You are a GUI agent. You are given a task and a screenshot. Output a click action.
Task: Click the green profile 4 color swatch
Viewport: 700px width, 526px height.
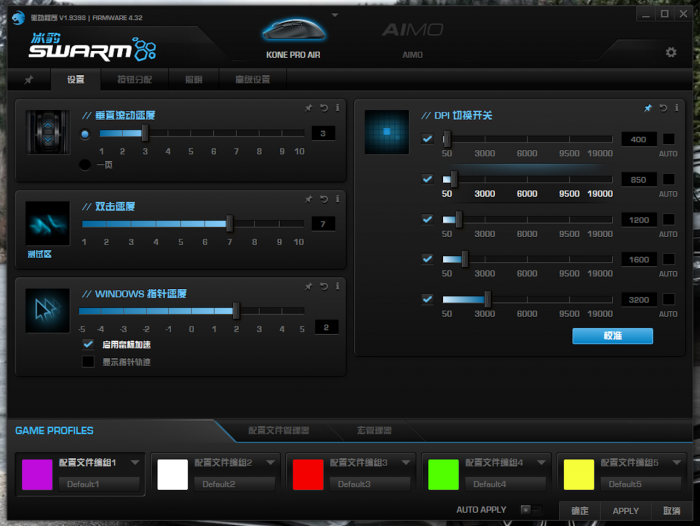point(443,474)
